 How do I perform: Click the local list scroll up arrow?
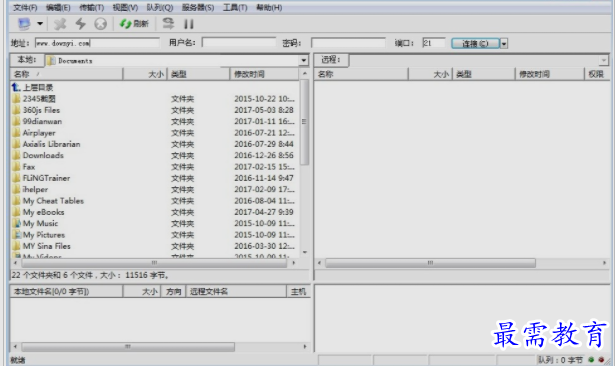(x=304, y=73)
